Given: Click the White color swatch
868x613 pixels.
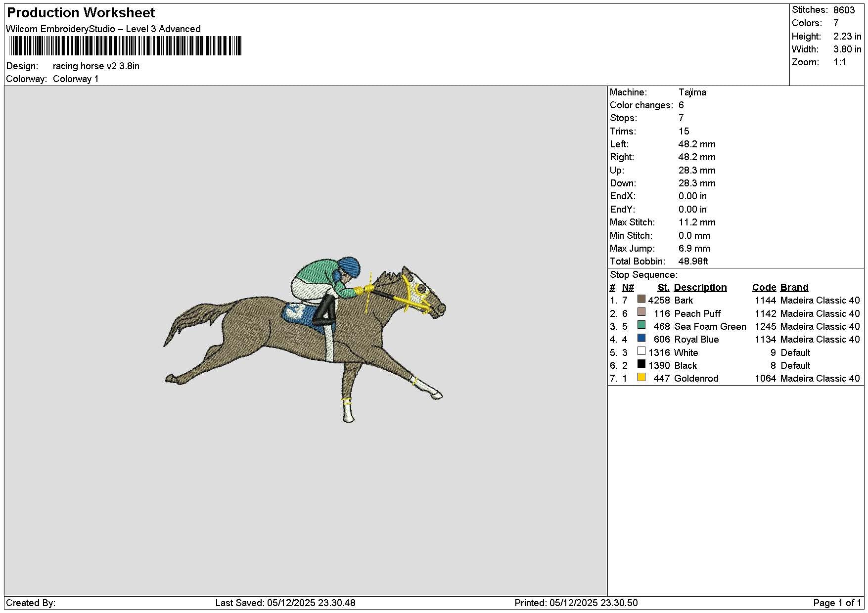Looking at the screenshot, I should 641,351.
